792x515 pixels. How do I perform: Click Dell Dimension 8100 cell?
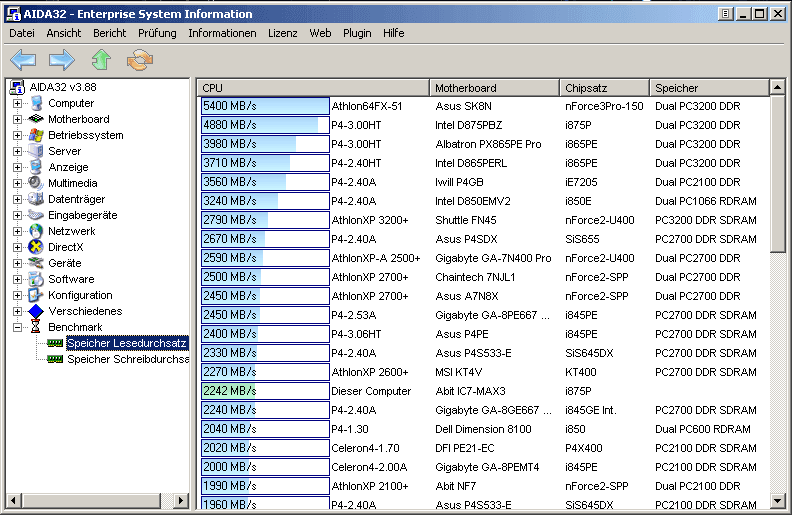(x=483, y=429)
